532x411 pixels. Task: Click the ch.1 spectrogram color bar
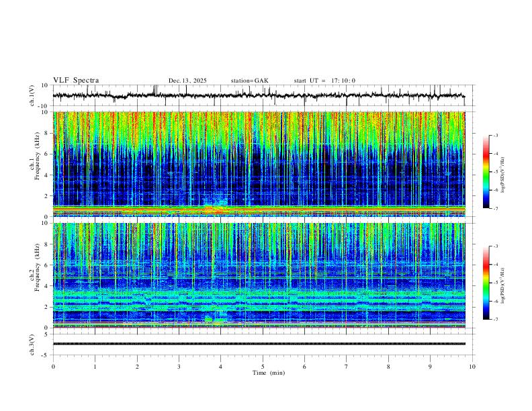pyautogui.click(x=486, y=172)
